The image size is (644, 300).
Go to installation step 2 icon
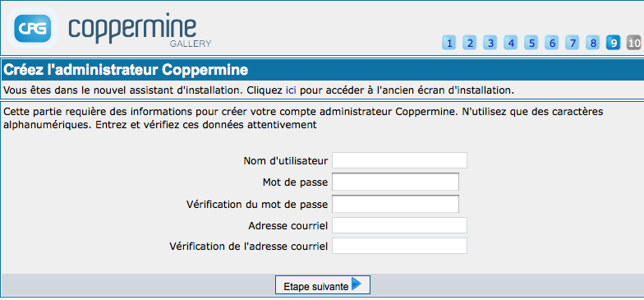point(470,43)
